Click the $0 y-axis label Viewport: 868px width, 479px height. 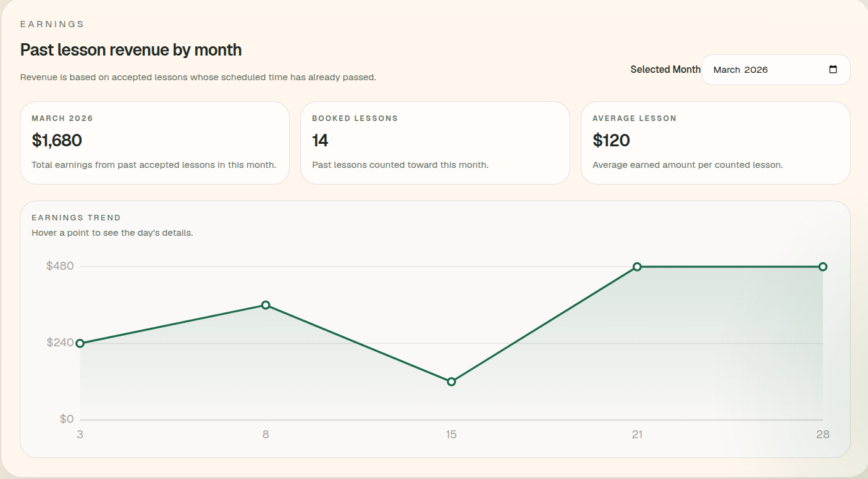tap(67, 419)
